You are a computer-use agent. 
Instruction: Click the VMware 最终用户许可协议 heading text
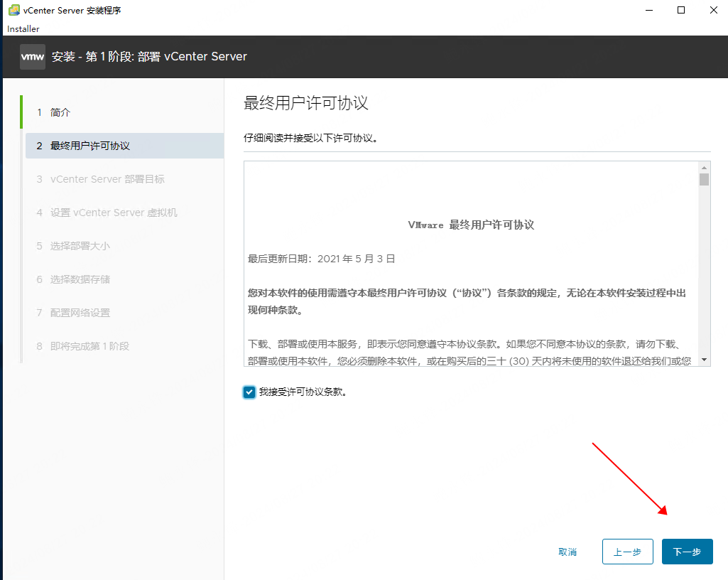(471, 225)
